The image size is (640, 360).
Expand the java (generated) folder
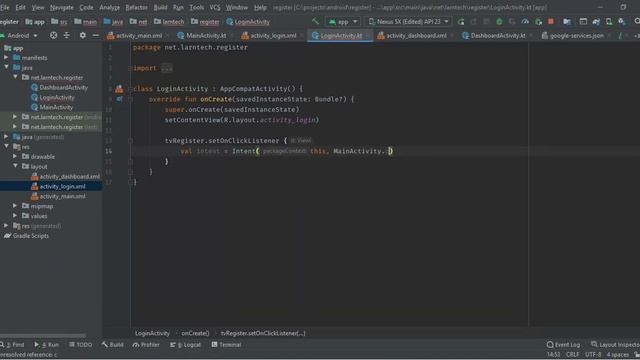click(x=6, y=137)
